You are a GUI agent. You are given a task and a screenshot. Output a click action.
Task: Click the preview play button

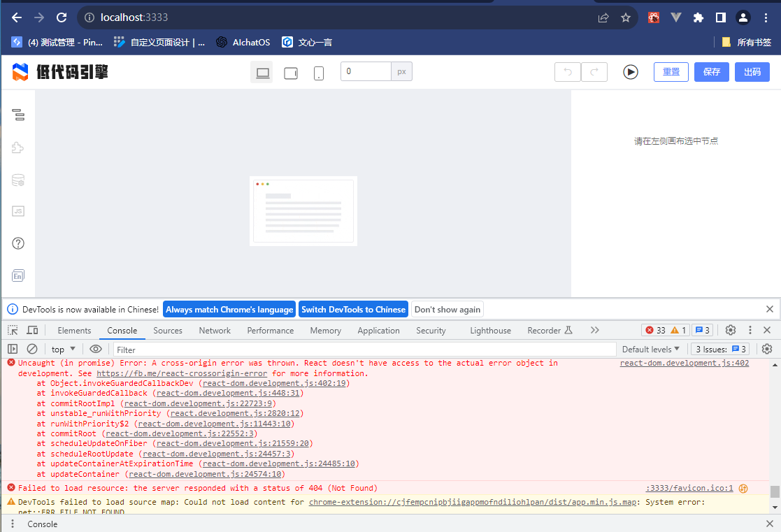coord(631,71)
